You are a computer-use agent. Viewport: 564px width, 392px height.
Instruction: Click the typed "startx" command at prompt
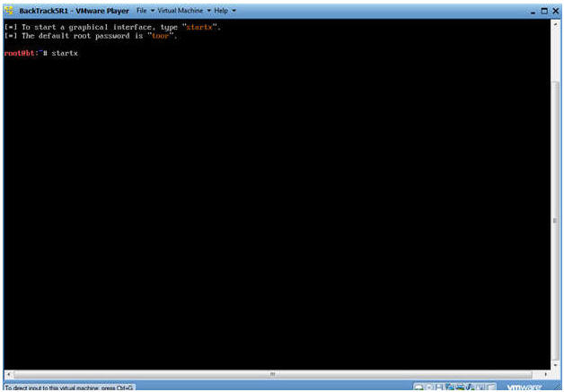(x=65, y=54)
